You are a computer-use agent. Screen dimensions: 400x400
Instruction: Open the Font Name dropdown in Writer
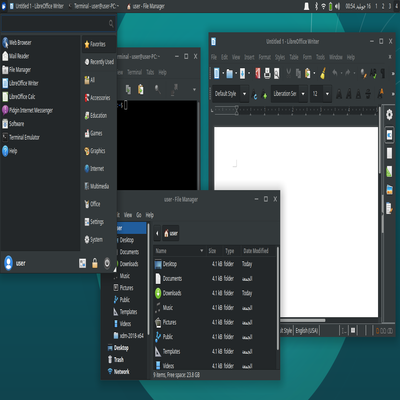pos(303,94)
